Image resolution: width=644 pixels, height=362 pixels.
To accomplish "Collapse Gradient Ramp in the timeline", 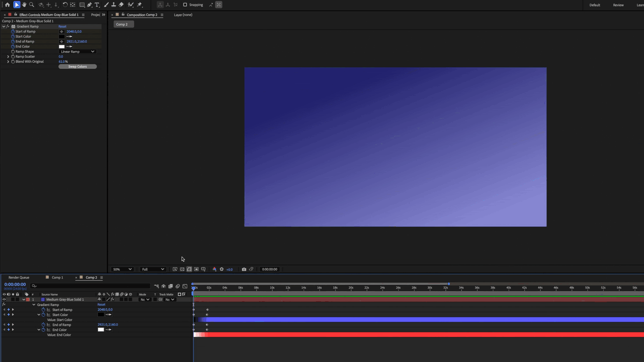I will [x=34, y=305].
